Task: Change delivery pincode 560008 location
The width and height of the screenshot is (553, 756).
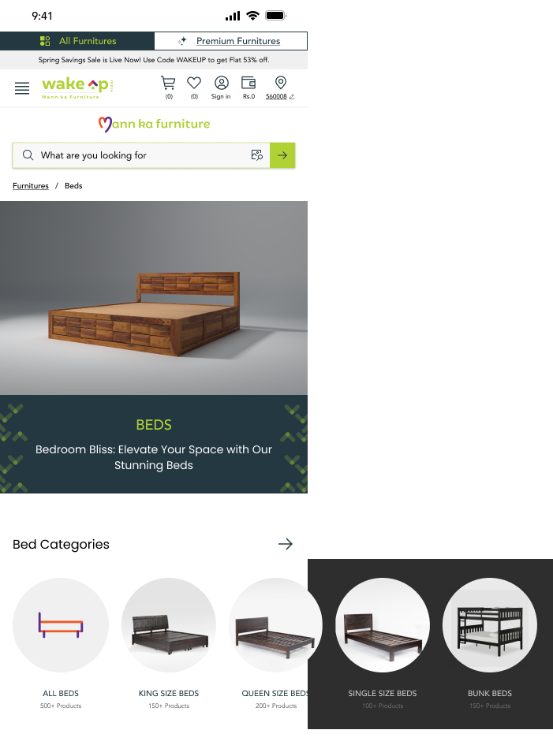Action: (x=280, y=88)
